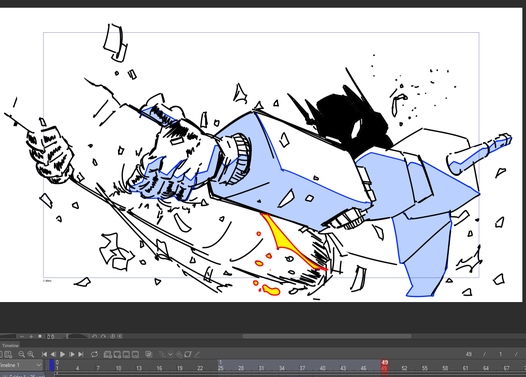Screen dimensions: 526x377
Task: Jump to the last frame
Action: [81, 354]
